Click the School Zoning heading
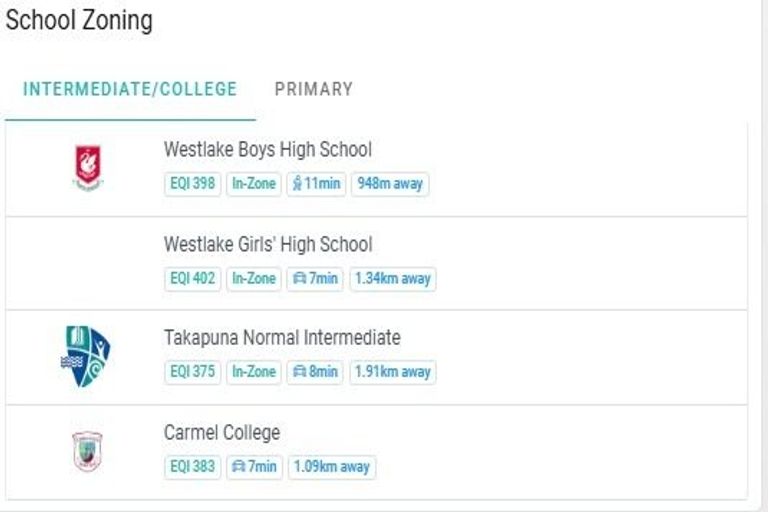 pos(79,21)
